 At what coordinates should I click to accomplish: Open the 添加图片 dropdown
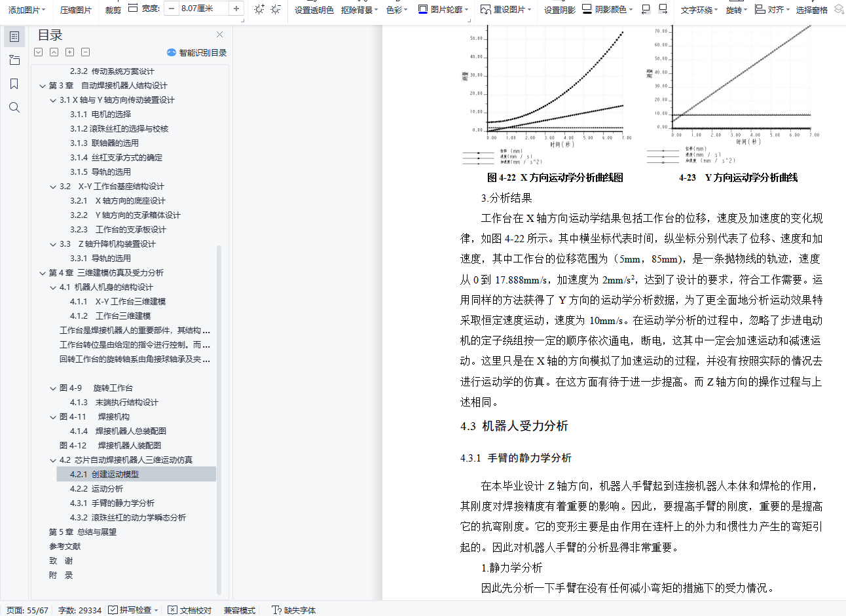(27, 10)
